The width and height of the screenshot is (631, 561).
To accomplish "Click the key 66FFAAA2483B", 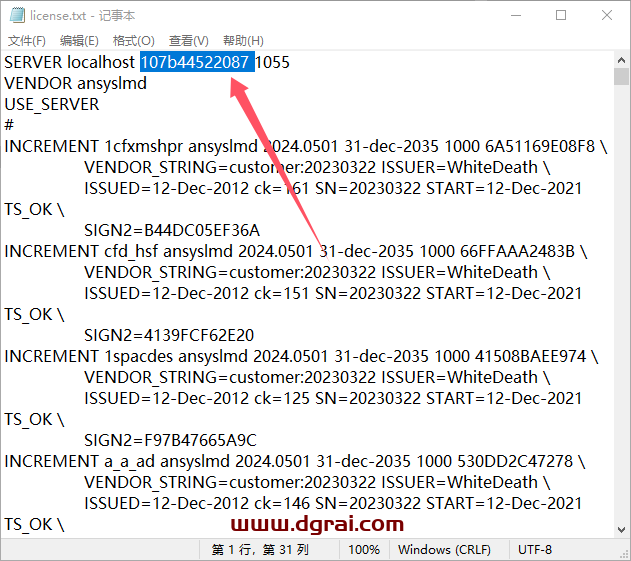I will [517, 252].
